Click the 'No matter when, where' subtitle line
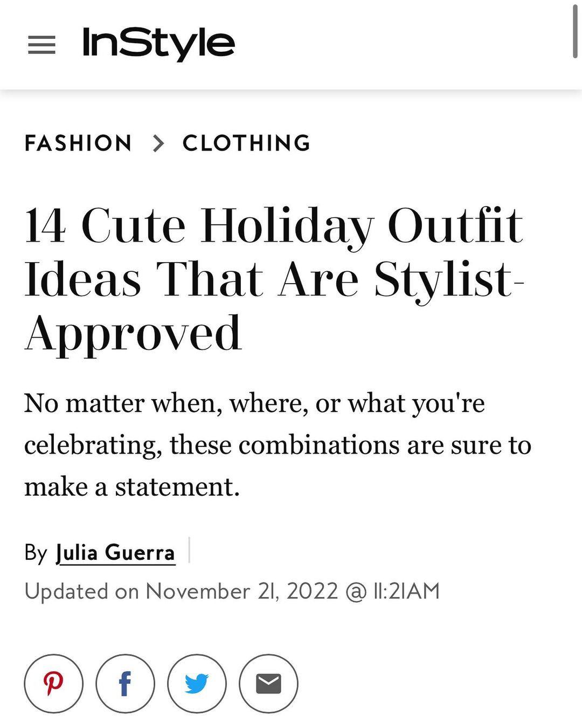The width and height of the screenshot is (582, 728). (254, 403)
